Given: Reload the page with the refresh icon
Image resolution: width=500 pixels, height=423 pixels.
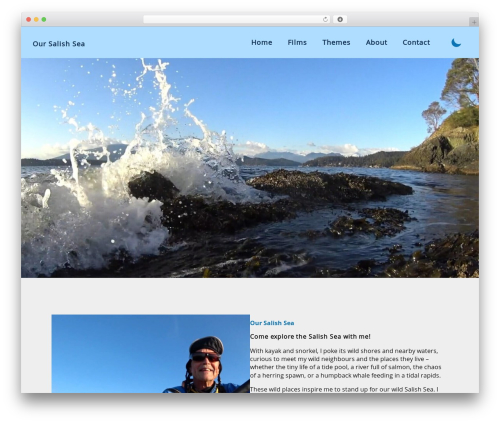Looking at the screenshot, I should click(x=325, y=19).
